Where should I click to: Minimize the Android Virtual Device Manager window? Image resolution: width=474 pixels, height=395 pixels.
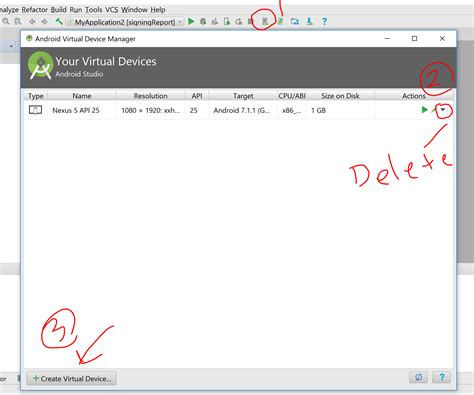coord(387,39)
